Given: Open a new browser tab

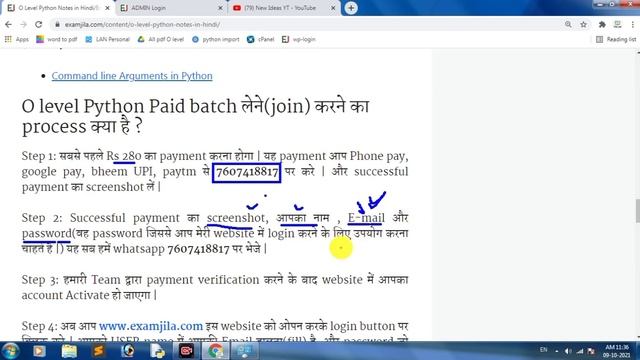Looking at the screenshot, I should (x=351, y=8).
